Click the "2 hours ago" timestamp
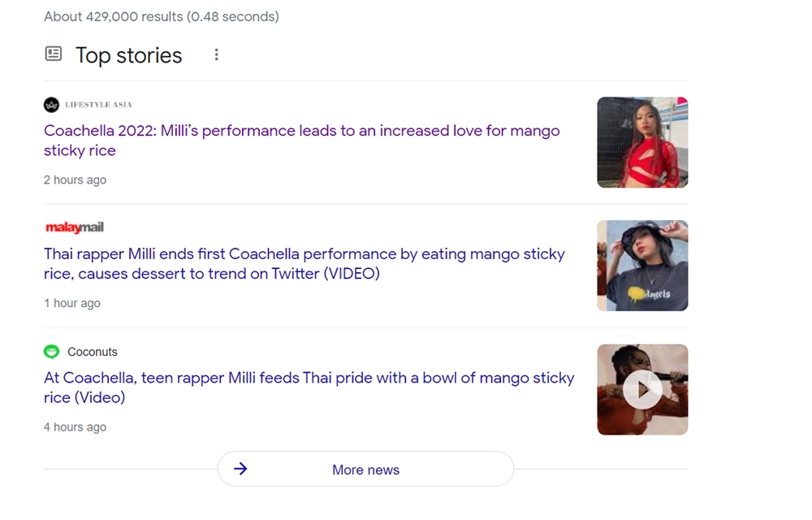812x520 pixels. tap(75, 180)
